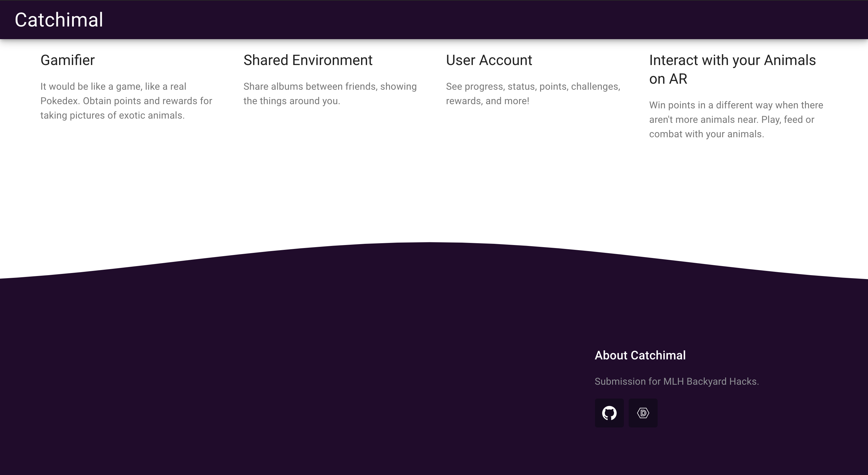
Task: Select the Shared Environment heading
Action: point(308,60)
